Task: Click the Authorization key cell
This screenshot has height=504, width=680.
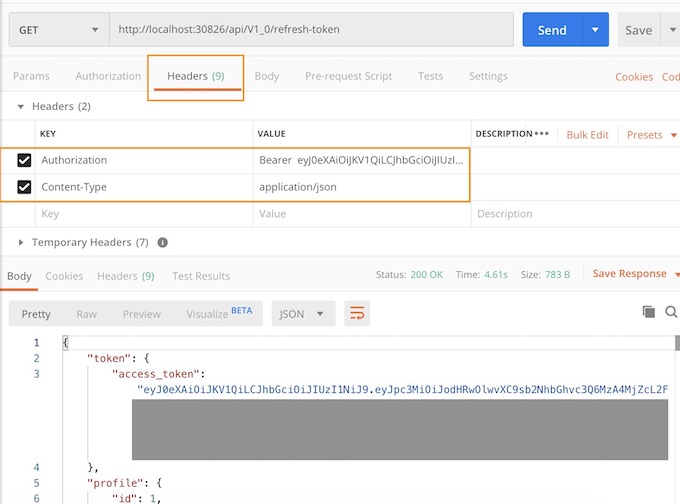Action: click(144, 160)
